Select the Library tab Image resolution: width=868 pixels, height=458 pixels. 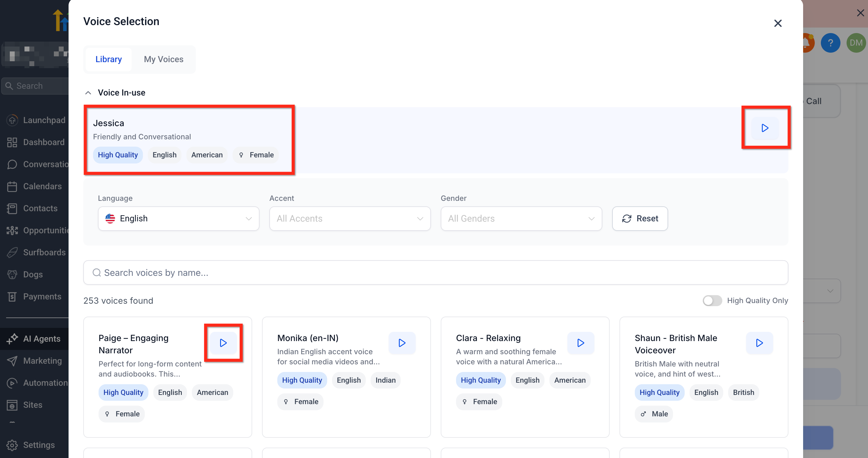108,59
